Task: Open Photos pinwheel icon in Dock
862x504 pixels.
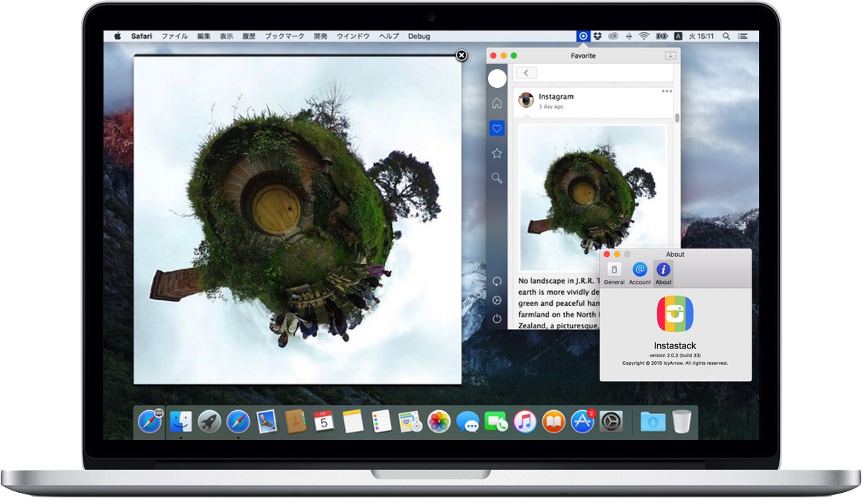Action: (439, 422)
